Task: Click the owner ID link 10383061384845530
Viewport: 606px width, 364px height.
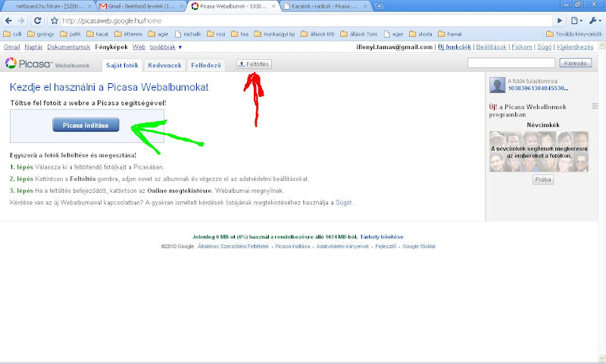Action: tap(538, 88)
